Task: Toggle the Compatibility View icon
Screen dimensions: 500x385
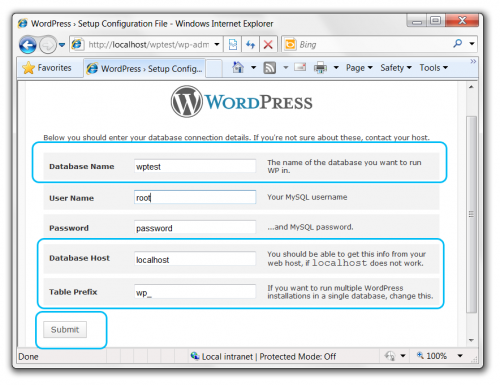Action: [x=233, y=44]
